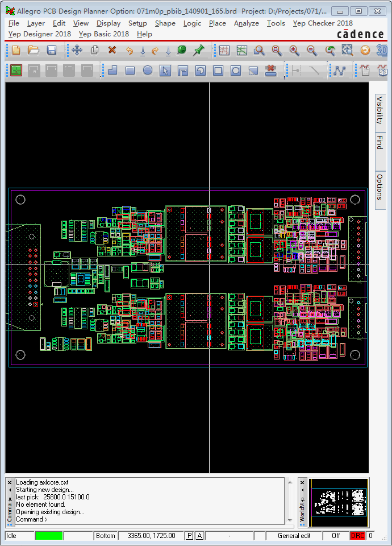
Task: Click the green pushpin icon
Action: [199, 50]
